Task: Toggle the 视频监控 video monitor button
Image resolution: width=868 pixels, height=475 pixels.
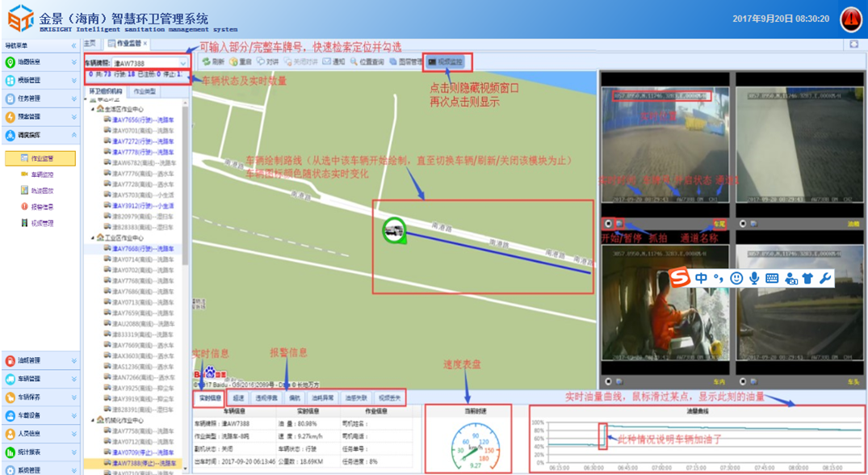Action: click(447, 62)
